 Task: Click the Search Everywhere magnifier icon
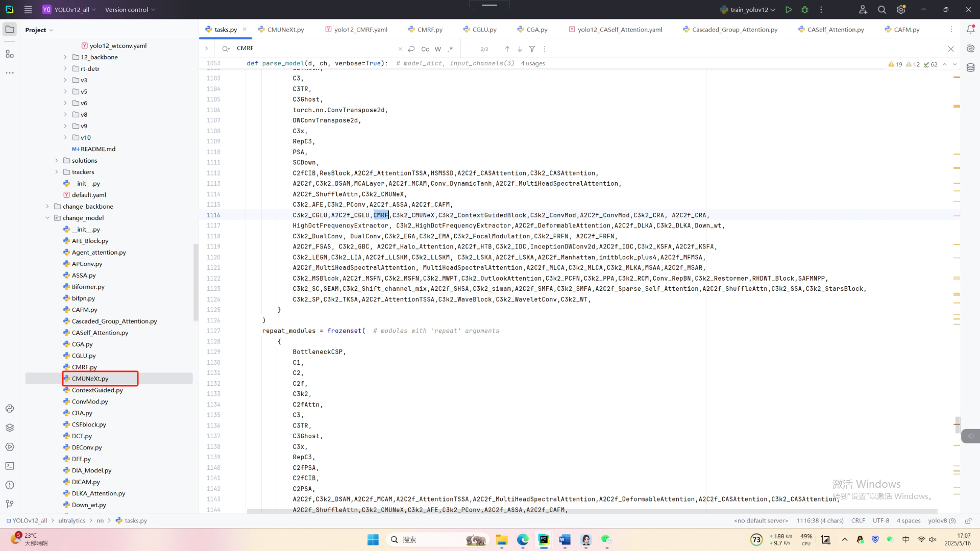tap(881, 10)
